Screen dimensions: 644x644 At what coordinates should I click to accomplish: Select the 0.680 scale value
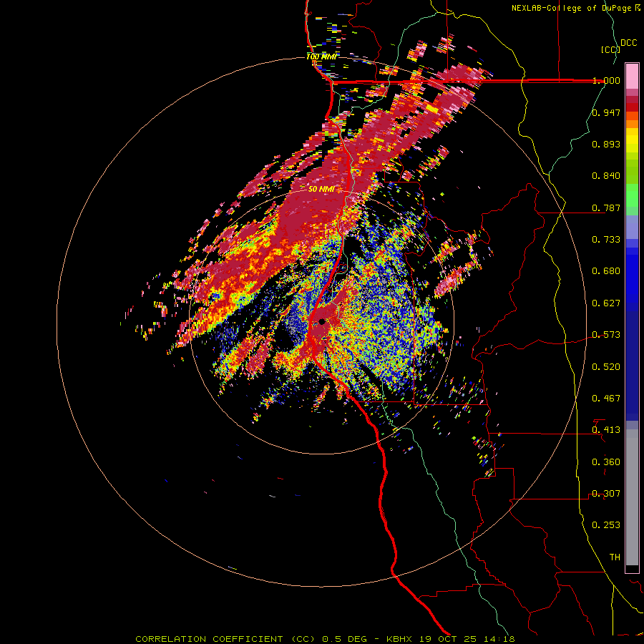coord(606,271)
